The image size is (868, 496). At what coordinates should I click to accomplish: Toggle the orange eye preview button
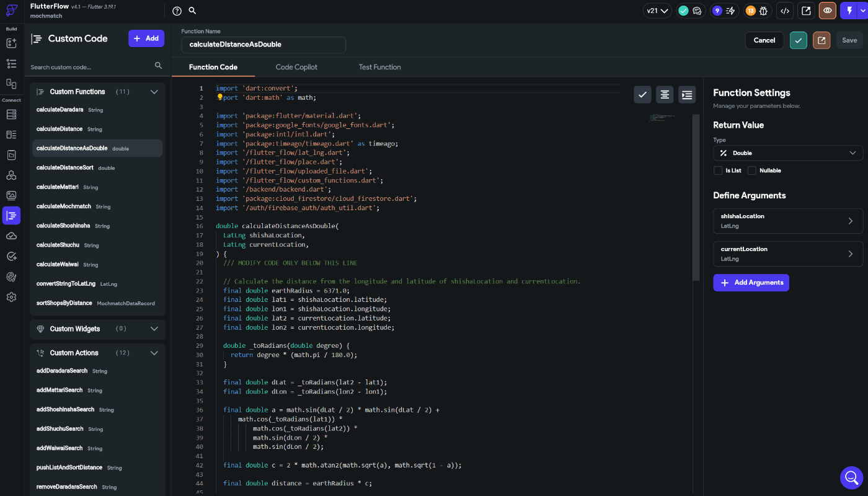[828, 11]
